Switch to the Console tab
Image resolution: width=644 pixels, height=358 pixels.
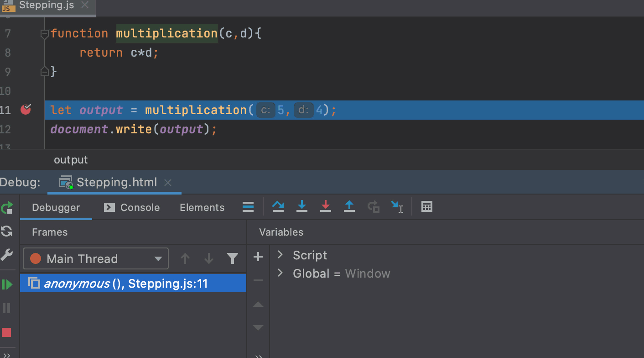[x=132, y=207]
